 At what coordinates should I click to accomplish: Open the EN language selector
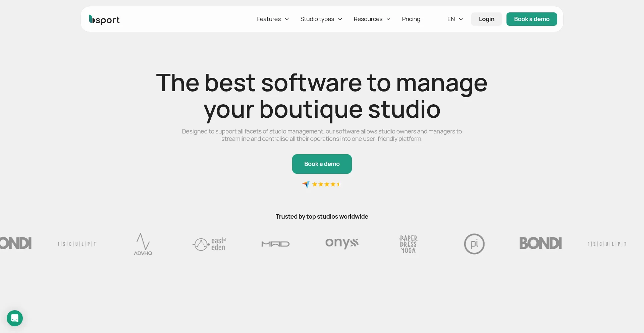455,19
